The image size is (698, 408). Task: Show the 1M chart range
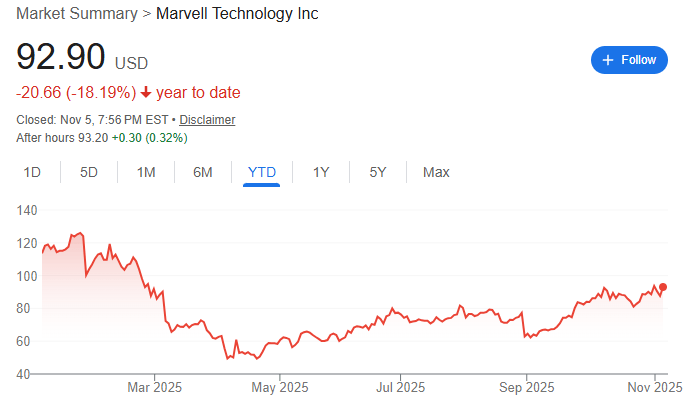pos(146,172)
